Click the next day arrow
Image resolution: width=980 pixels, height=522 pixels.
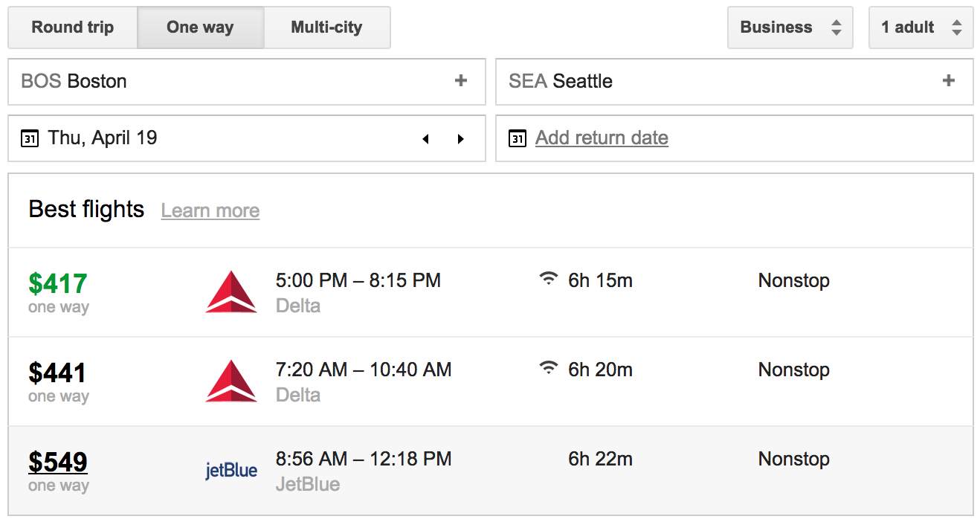point(461,139)
